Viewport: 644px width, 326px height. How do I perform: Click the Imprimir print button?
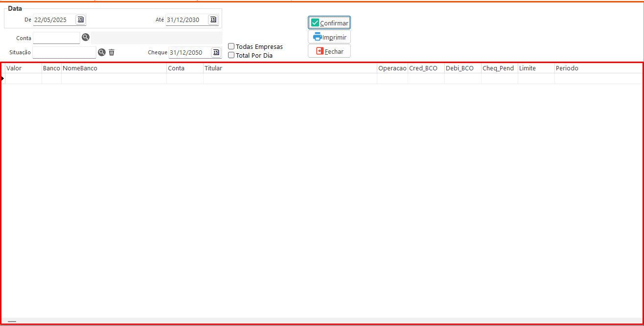coord(329,37)
